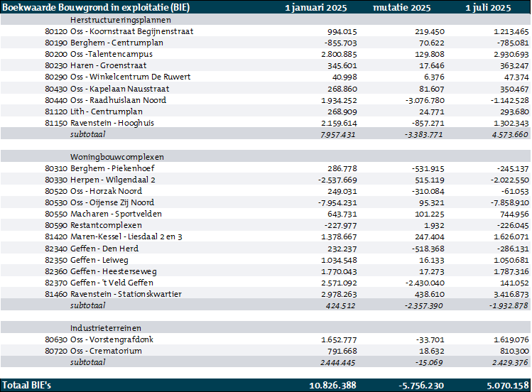Screen dimensions: 532x392
Task: Click the '1 juli 2025' column header
Action: 488,8
